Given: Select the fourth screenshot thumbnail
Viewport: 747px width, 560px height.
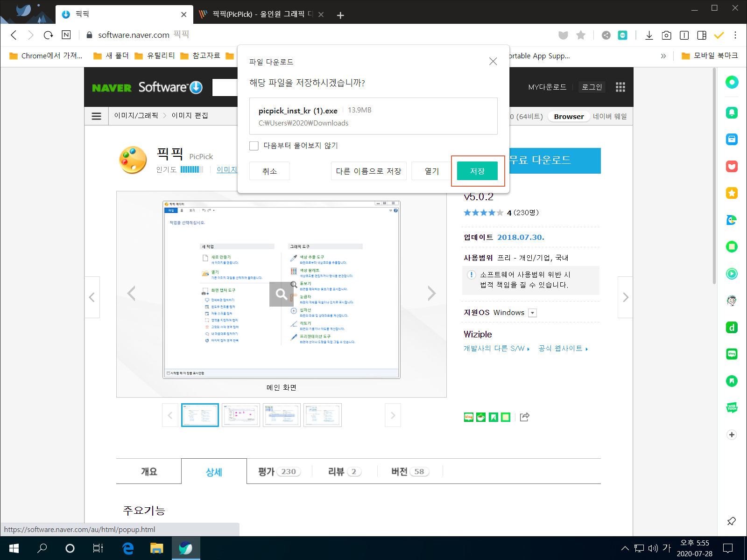Looking at the screenshot, I should (x=323, y=415).
